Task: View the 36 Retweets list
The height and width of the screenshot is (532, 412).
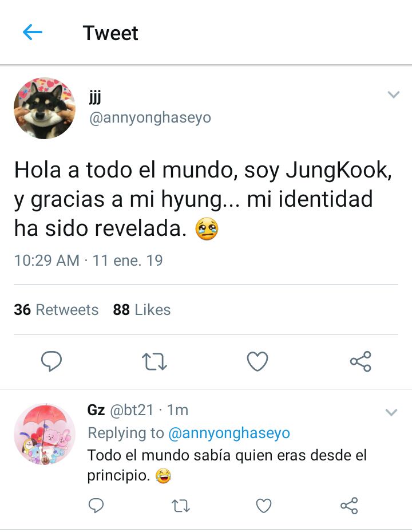Action: tap(56, 310)
